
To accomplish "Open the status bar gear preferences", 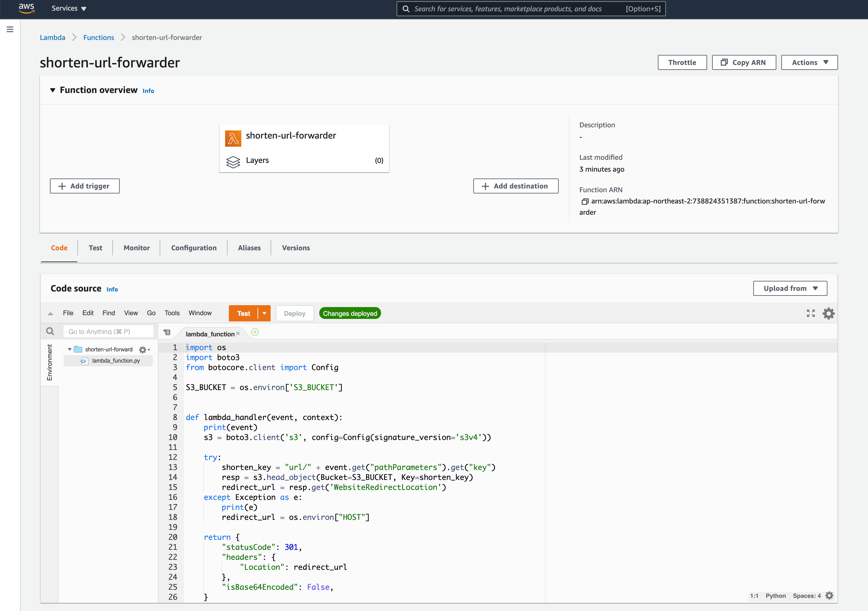I will [x=829, y=595].
